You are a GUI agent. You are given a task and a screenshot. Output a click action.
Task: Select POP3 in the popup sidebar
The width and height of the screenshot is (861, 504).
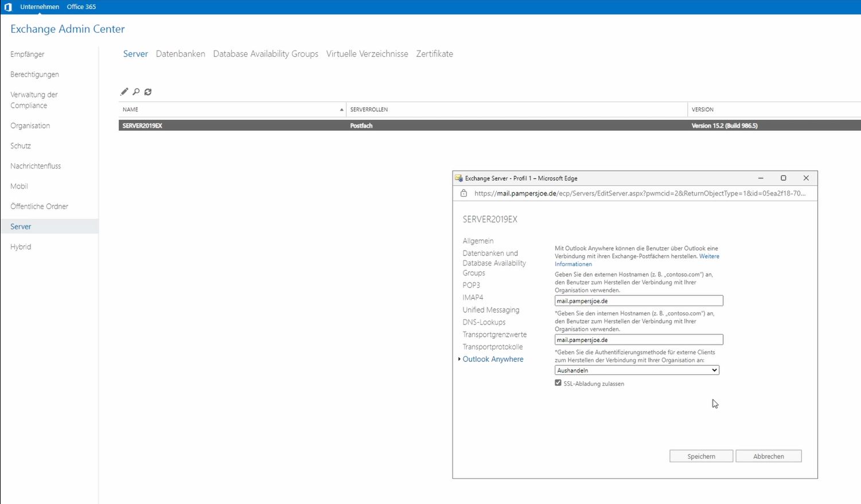(x=472, y=286)
